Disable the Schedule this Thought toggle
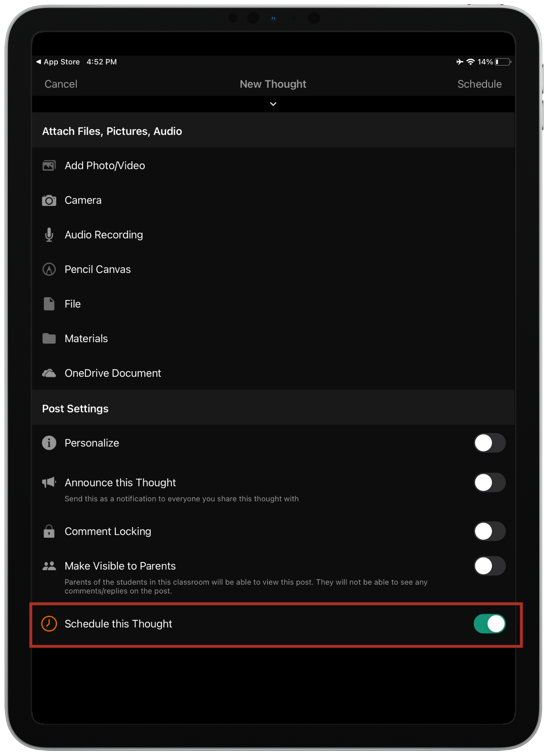This screenshot has height=756, width=547. click(x=489, y=624)
